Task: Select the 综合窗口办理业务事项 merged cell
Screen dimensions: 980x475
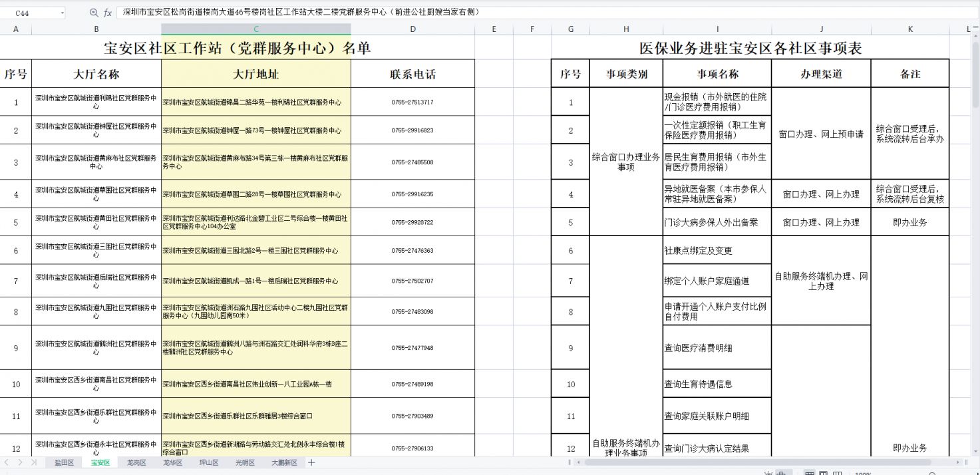Action: [x=626, y=162]
